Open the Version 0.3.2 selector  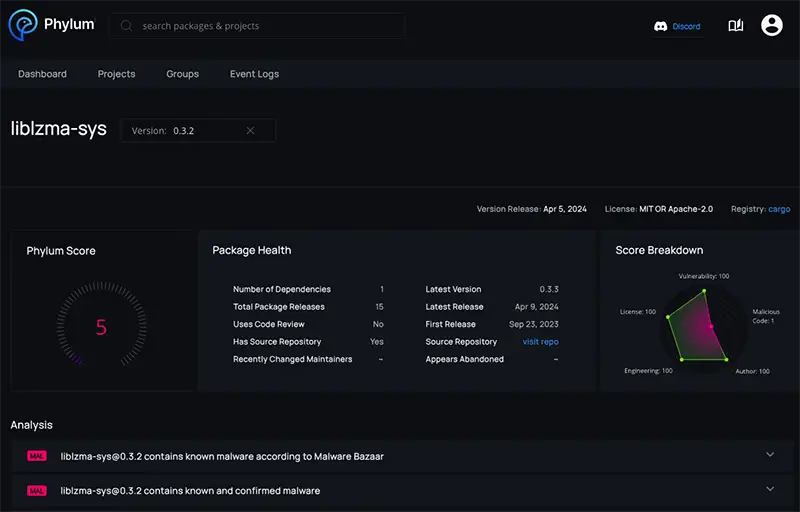tap(198, 131)
